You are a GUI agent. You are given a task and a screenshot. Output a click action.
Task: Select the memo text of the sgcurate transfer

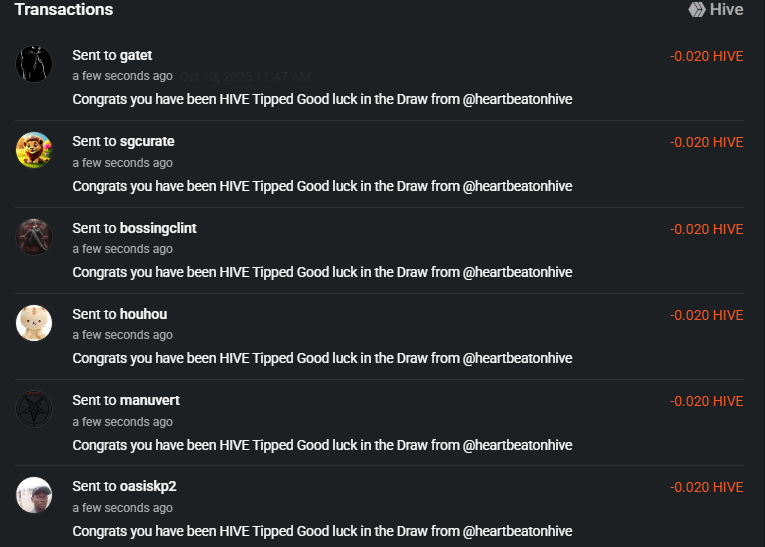[x=322, y=186]
